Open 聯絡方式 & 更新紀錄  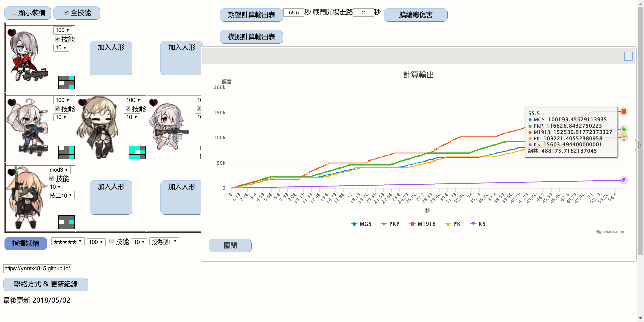click(46, 284)
